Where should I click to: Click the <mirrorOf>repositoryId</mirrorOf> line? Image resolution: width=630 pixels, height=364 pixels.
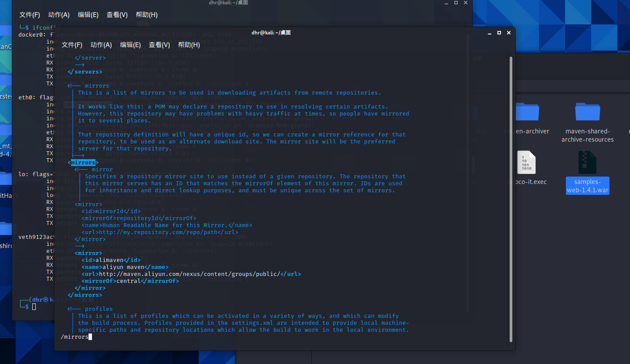[x=139, y=218]
